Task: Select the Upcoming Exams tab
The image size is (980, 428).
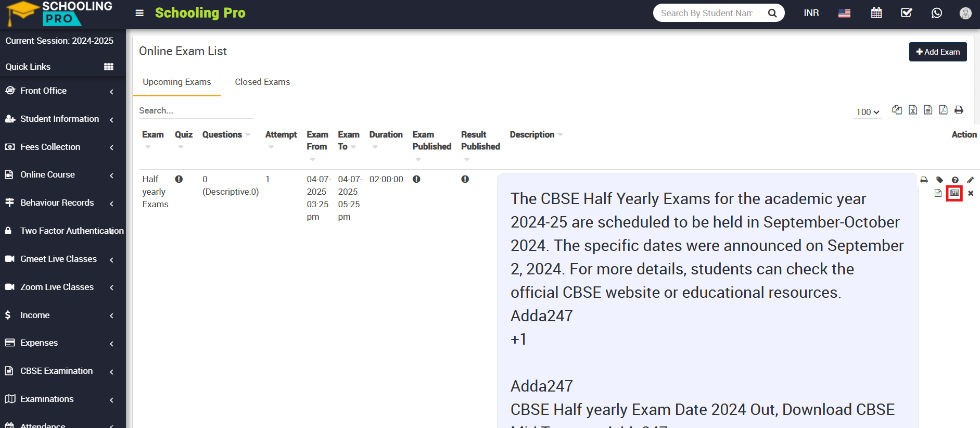Action: point(177,82)
